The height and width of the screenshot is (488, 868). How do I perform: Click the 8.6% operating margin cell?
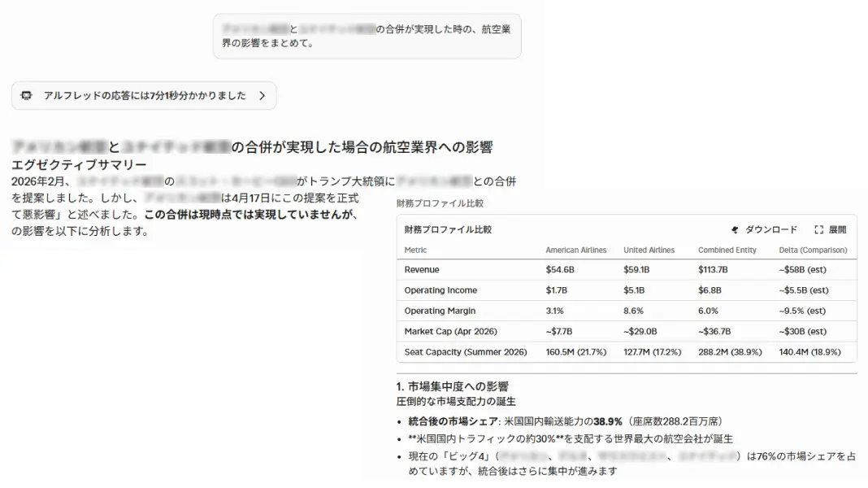[x=633, y=311]
